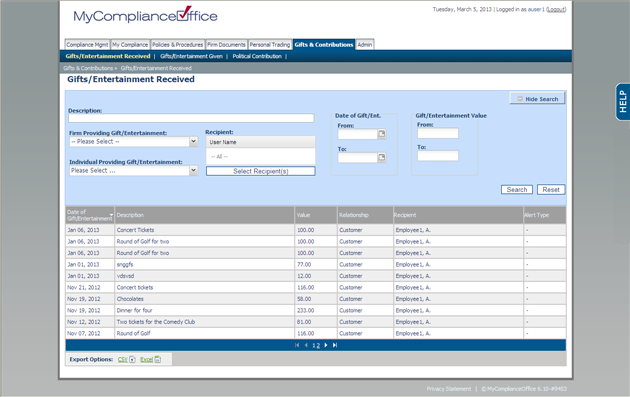This screenshot has height=397, width=630.
Task: Jump to the last page of results
Action: click(x=335, y=345)
